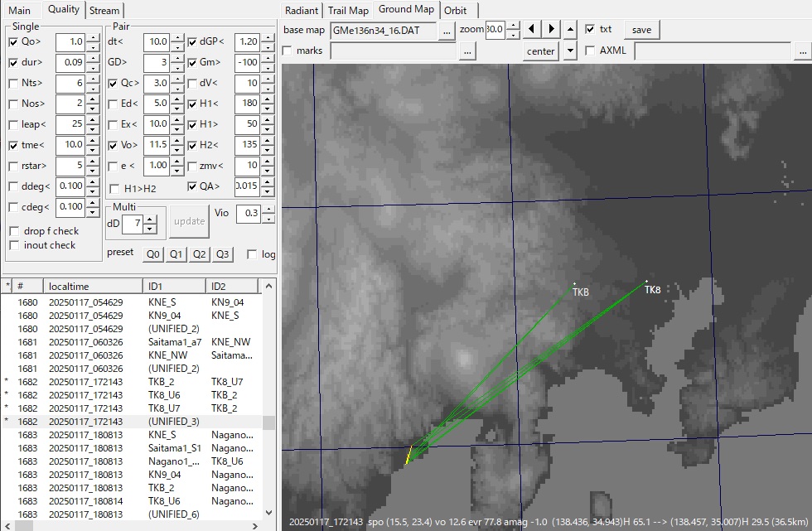Click the right arrow to pan the map

[549, 31]
